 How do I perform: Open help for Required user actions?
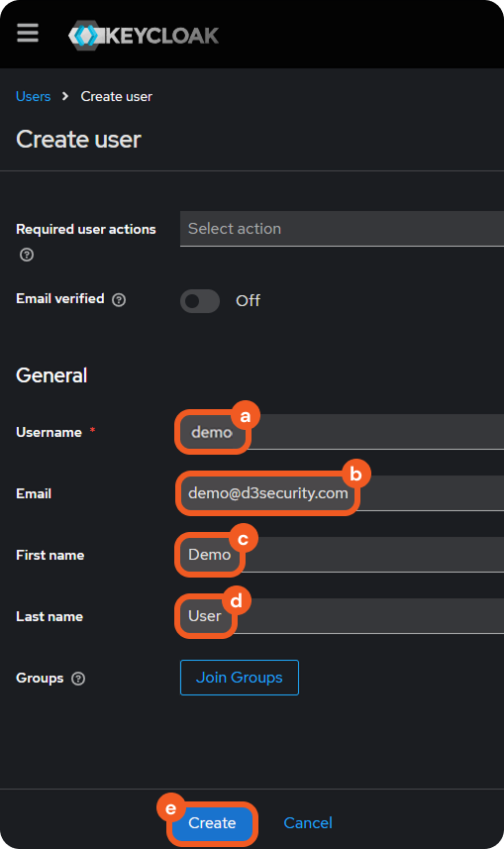pos(27,255)
